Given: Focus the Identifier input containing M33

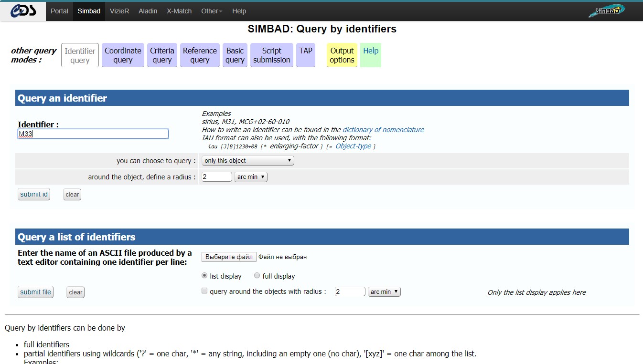Looking at the screenshot, I should pos(93,134).
